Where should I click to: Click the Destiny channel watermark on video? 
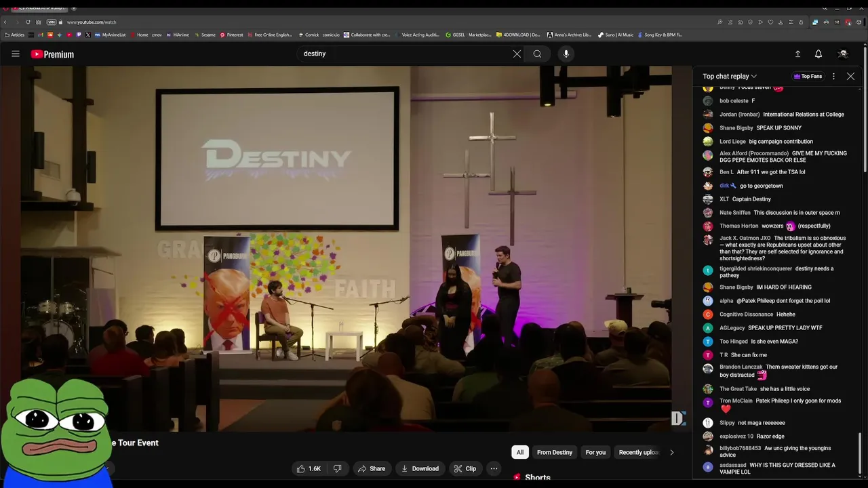(x=678, y=418)
